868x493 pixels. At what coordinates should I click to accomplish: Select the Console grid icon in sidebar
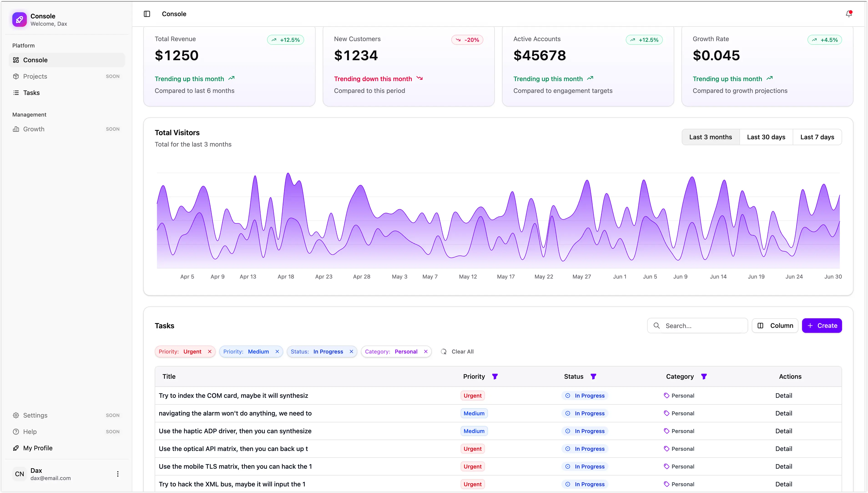pyautogui.click(x=16, y=60)
